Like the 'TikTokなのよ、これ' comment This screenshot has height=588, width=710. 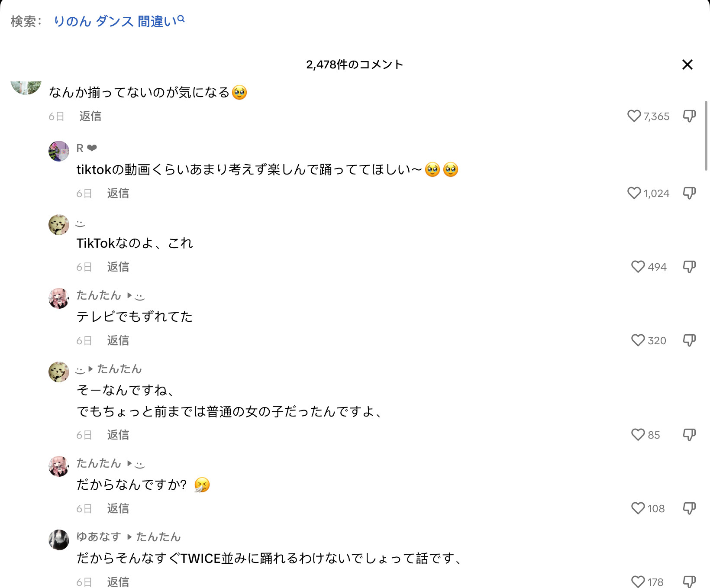638,267
